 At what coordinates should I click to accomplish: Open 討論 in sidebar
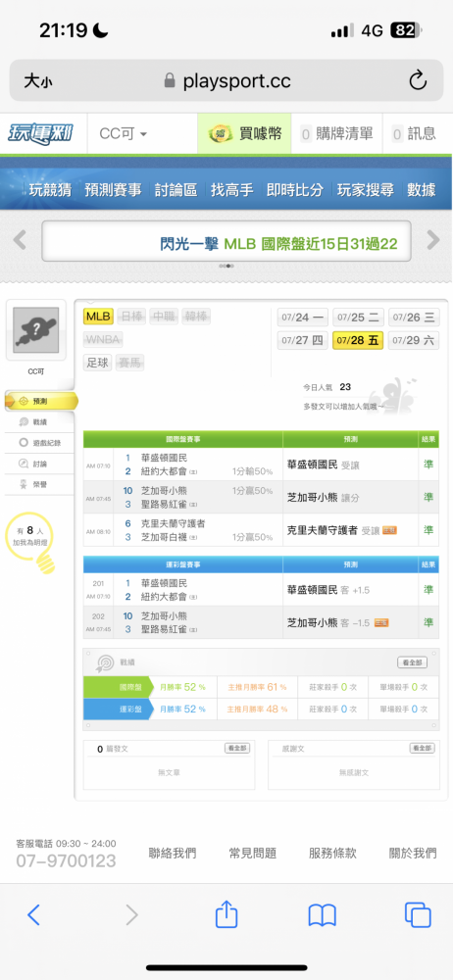[x=33, y=464]
